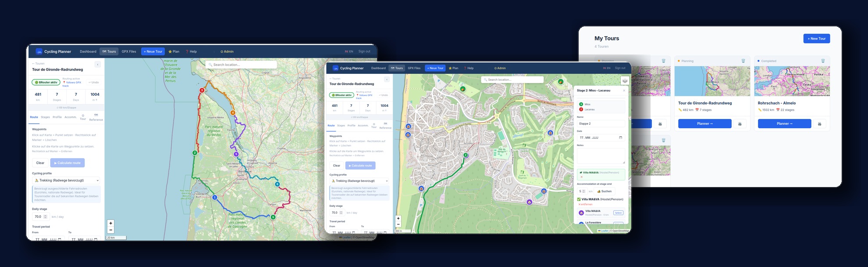Screen dimensions: 868x267
Task: Click purple accommodation marker on middle map
Action: tap(529, 202)
